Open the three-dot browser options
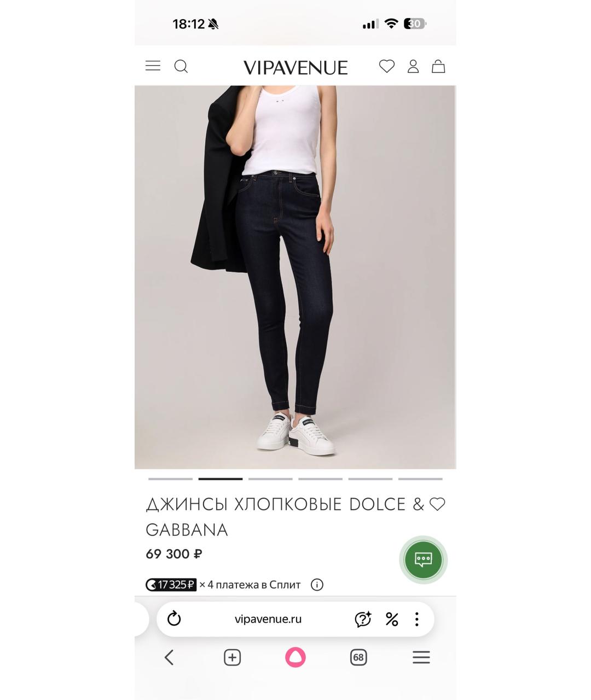The image size is (591, 700). pyautogui.click(x=417, y=619)
